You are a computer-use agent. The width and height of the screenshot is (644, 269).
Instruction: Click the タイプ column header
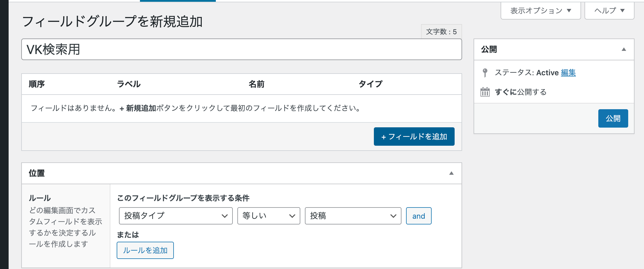click(x=371, y=84)
